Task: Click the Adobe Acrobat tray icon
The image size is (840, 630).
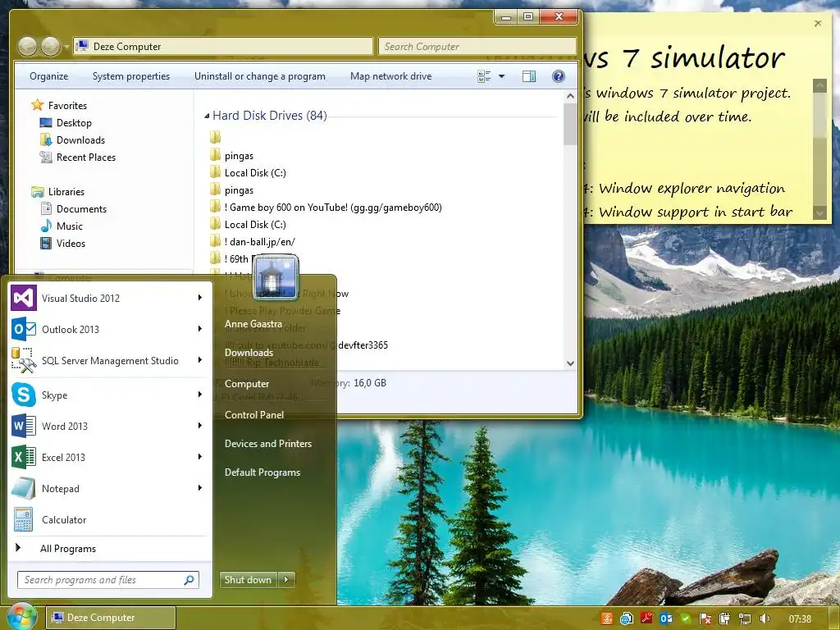Action: pos(646,619)
